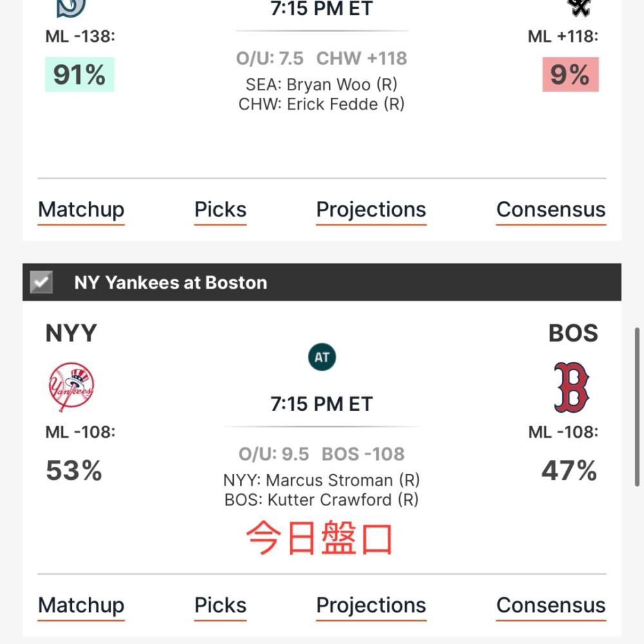This screenshot has height=644, width=644.
Task: Open Consensus for Yankees at Boston
Action: pyautogui.click(x=551, y=605)
